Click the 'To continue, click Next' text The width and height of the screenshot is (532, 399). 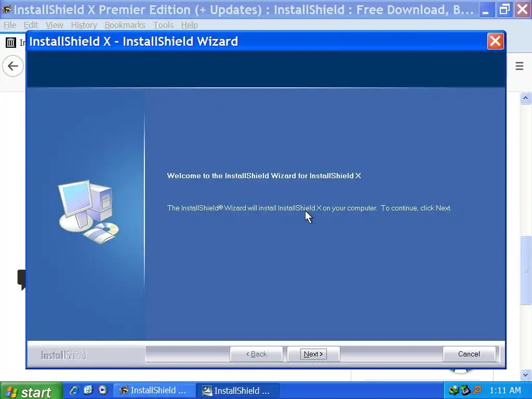point(416,208)
